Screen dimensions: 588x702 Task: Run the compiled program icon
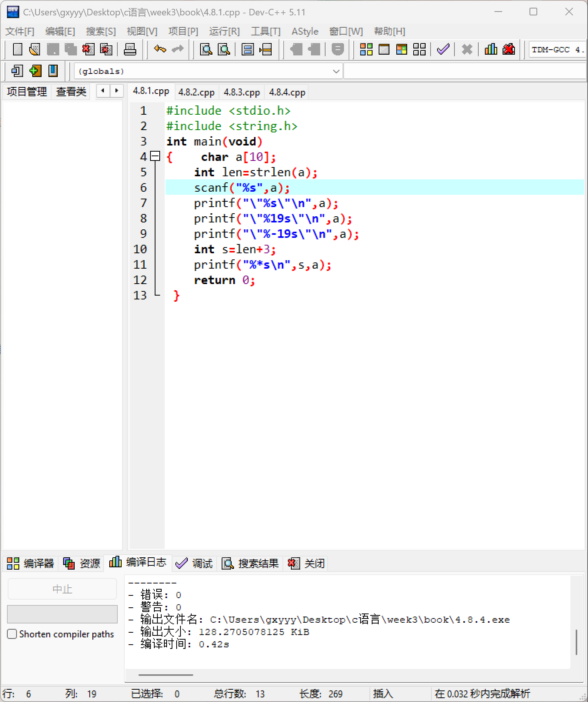(384, 50)
